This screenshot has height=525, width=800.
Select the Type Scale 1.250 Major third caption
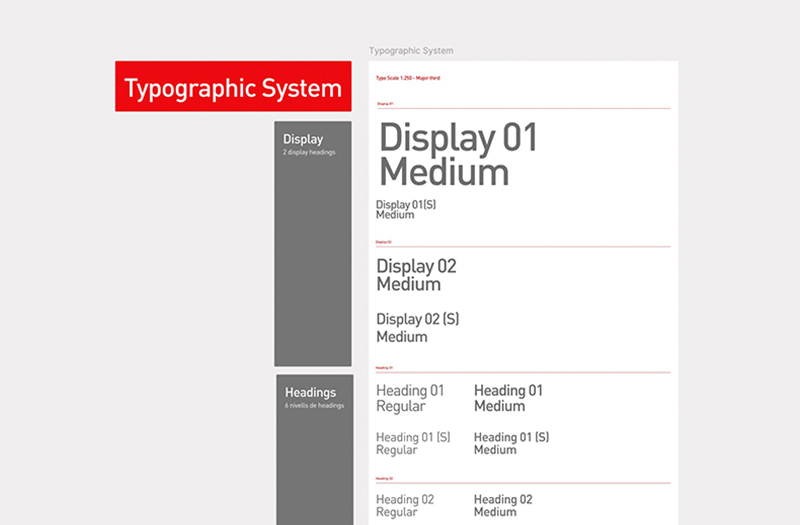pos(407,78)
